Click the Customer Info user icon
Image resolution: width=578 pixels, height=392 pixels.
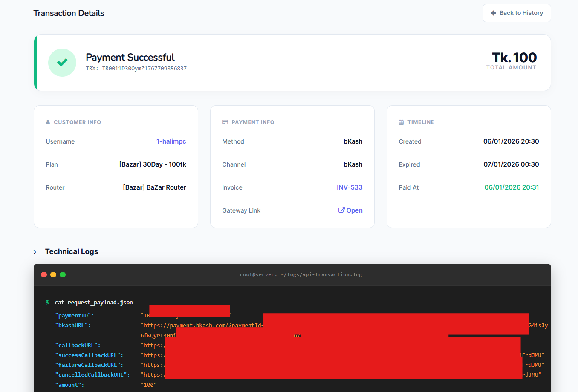click(x=48, y=122)
